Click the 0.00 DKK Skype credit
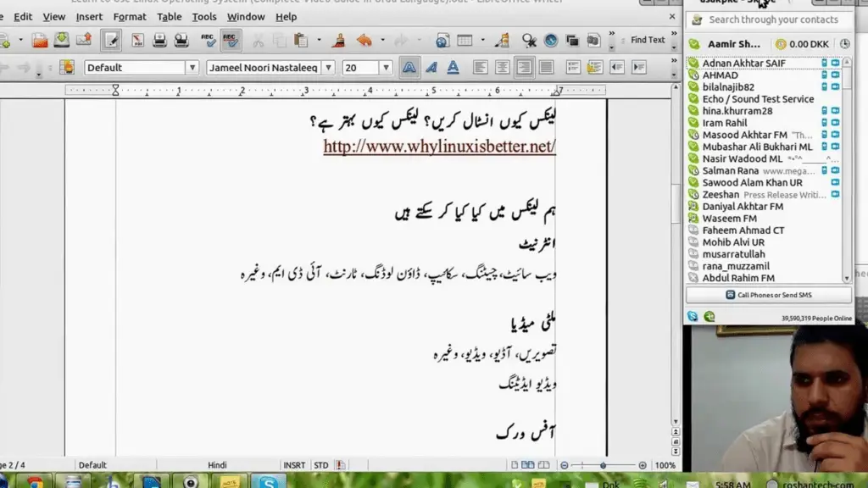Image resolution: width=868 pixels, height=488 pixels. (802, 44)
